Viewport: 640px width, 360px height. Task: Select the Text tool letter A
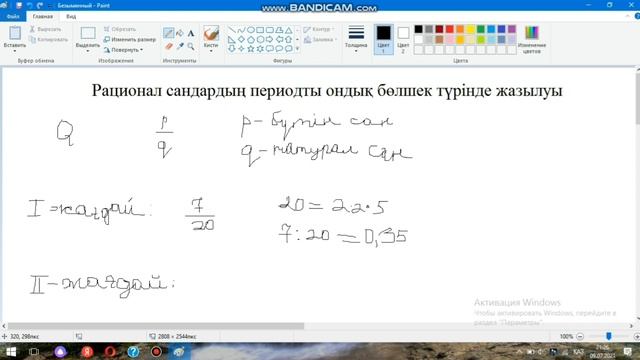(x=191, y=33)
